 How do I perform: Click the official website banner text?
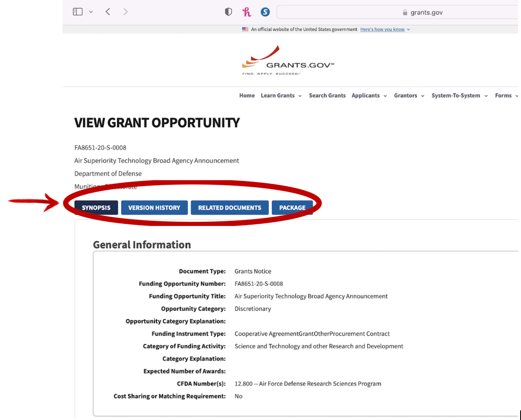(304, 29)
